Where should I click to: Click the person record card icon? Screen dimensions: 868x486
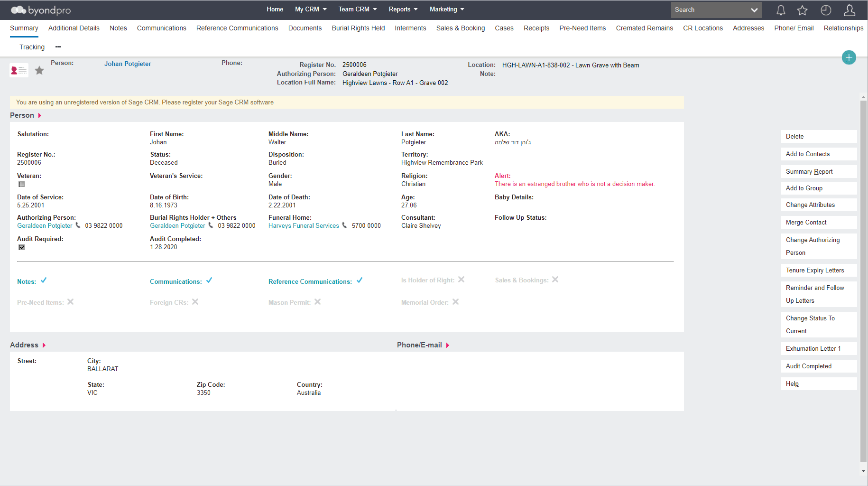pos(19,70)
